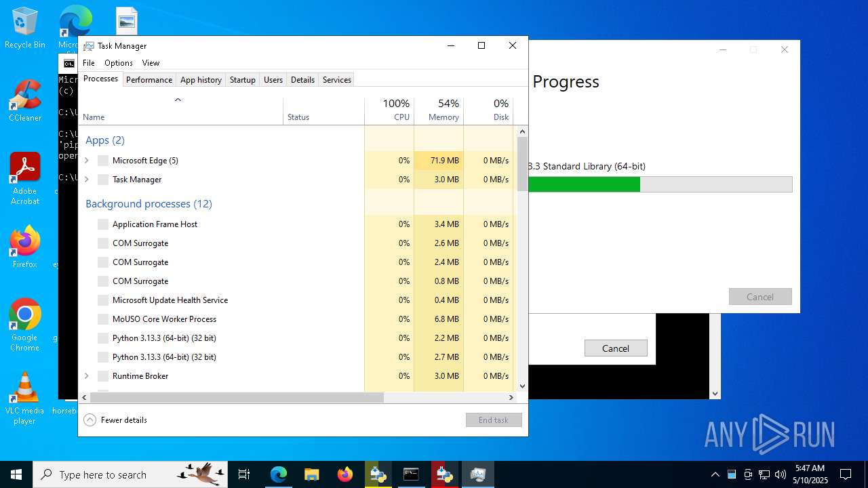Click the Runtime Broker process icon
868x488 pixels.
point(103,376)
